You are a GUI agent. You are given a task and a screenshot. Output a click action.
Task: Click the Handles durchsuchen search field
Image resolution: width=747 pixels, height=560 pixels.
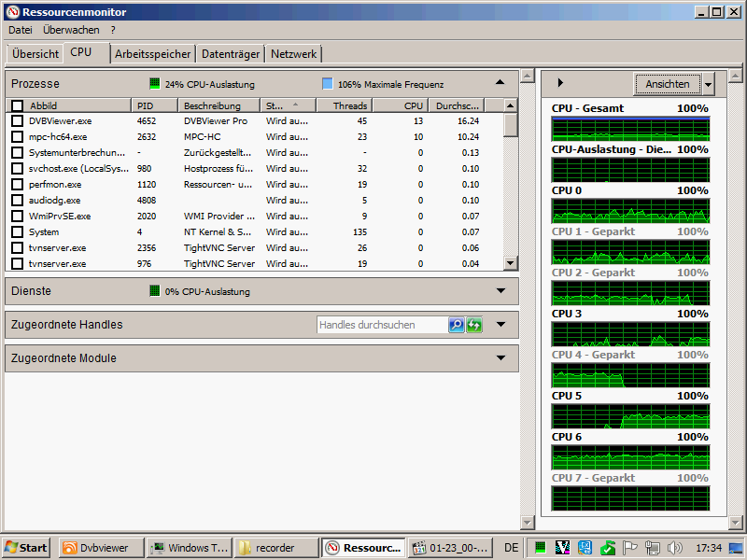[383, 325]
